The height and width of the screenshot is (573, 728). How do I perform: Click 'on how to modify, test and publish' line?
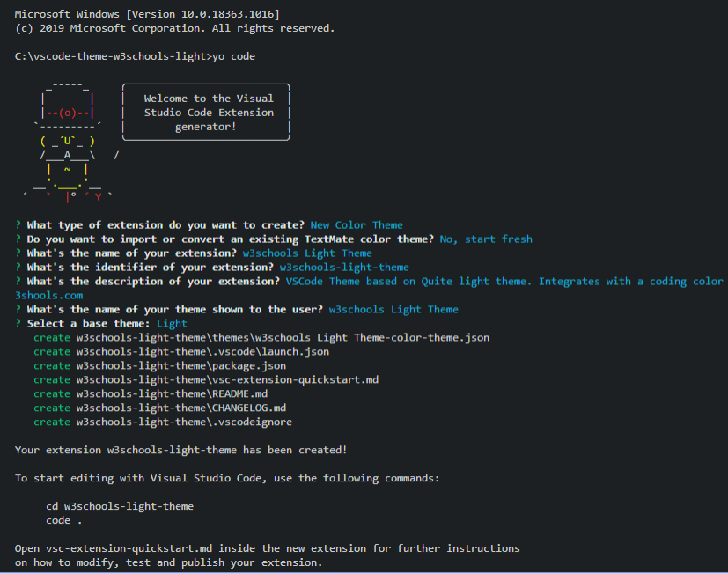pos(168,562)
